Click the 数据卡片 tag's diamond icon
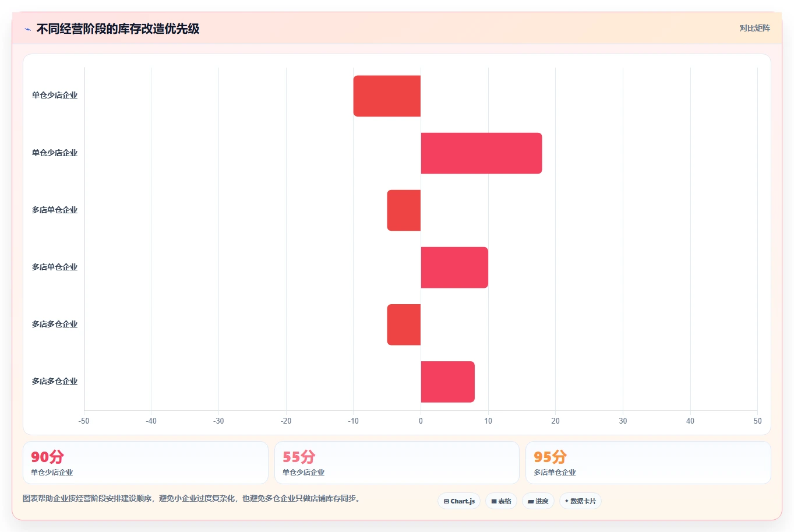The height and width of the screenshot is (532, 794). 566,501
